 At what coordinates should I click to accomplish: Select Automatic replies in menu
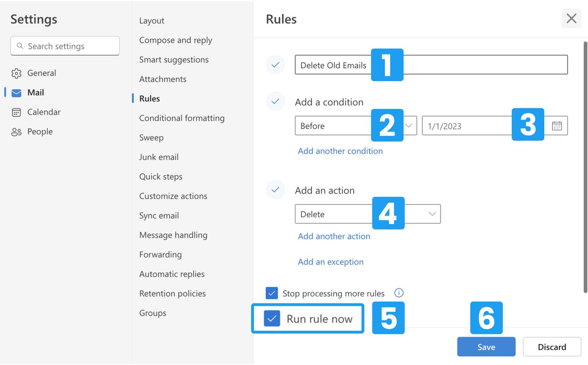[x=172, y=274]
